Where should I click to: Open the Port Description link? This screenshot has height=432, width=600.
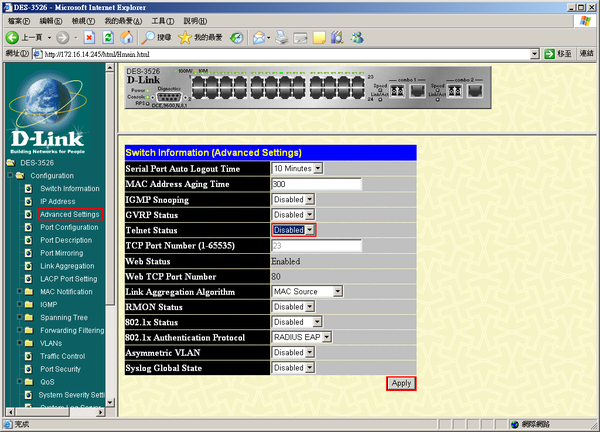click(66, 240)
